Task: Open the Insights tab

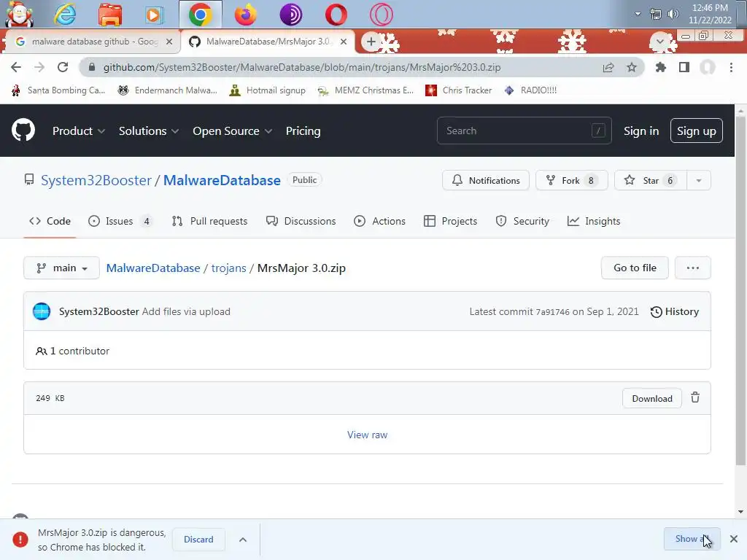Action: (594, 222)
